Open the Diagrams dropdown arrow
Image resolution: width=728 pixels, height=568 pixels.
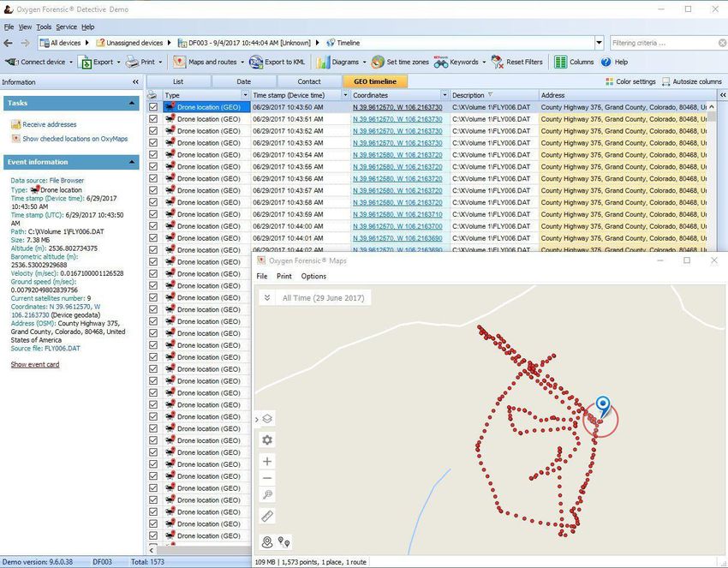click(x=365, y=62)
